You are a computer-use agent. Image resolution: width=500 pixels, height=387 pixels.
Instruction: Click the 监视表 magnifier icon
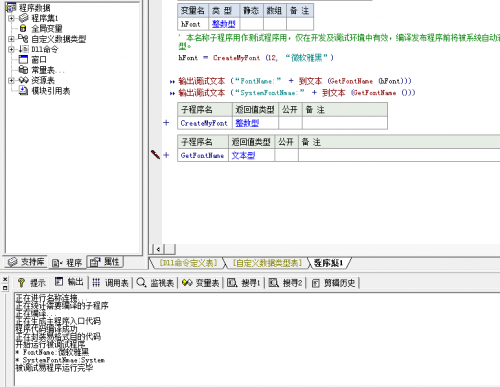click(x=141, y=283)
